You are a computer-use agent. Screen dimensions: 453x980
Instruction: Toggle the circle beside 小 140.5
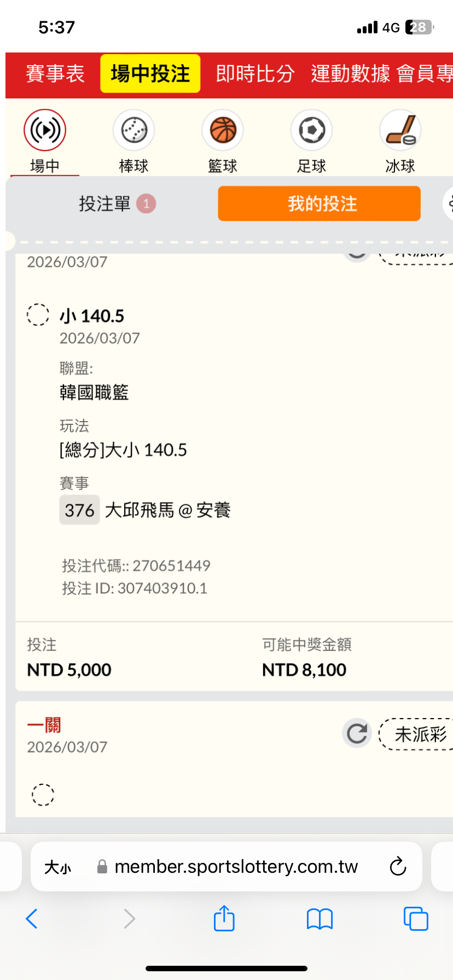click(38, 315)
